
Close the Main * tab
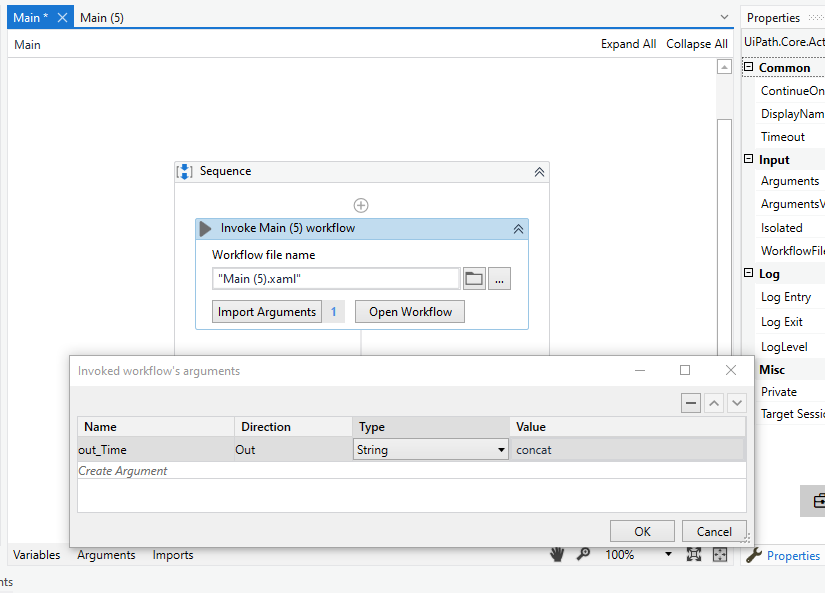coord(62,18)
